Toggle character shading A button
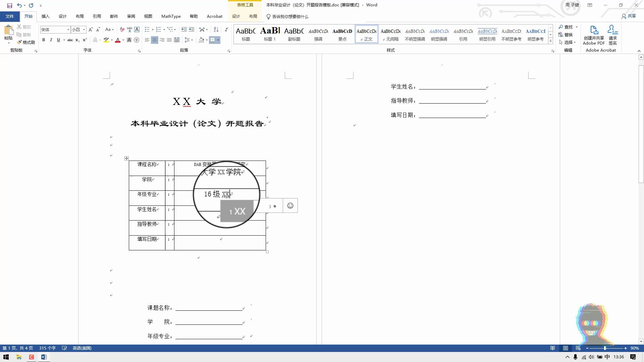 pyautogui.click(x=129, y=40)
